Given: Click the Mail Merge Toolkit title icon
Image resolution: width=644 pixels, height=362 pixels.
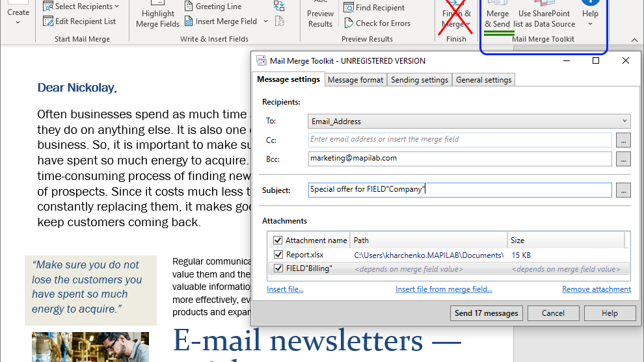Looking at the screenshot, I should (x=262, y=60).
